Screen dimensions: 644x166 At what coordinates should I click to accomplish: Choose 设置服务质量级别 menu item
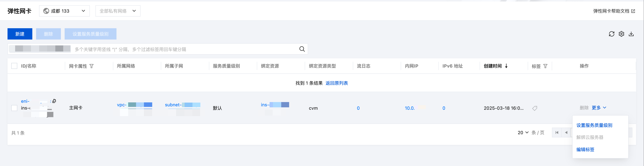point(594,125)
